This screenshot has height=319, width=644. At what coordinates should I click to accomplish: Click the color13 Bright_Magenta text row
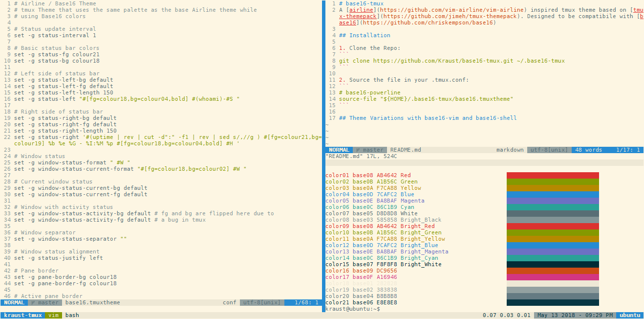(x=387, y=251)
